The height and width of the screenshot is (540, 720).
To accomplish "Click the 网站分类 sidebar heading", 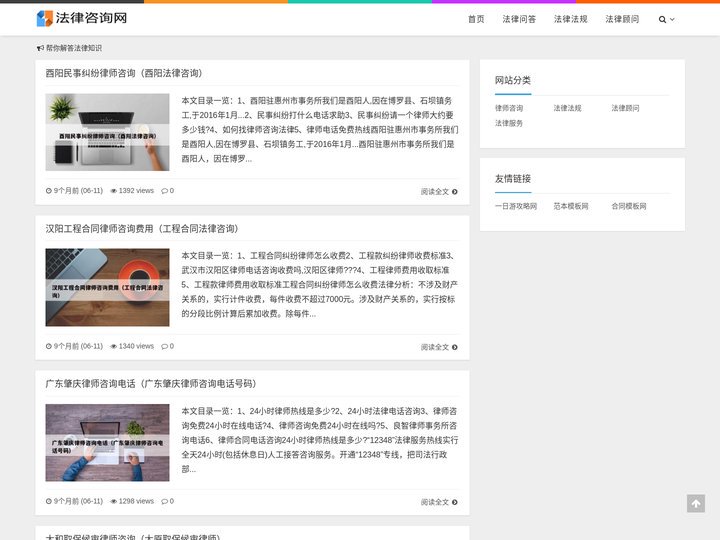I will pyautogui.click(x=512, y=80).
